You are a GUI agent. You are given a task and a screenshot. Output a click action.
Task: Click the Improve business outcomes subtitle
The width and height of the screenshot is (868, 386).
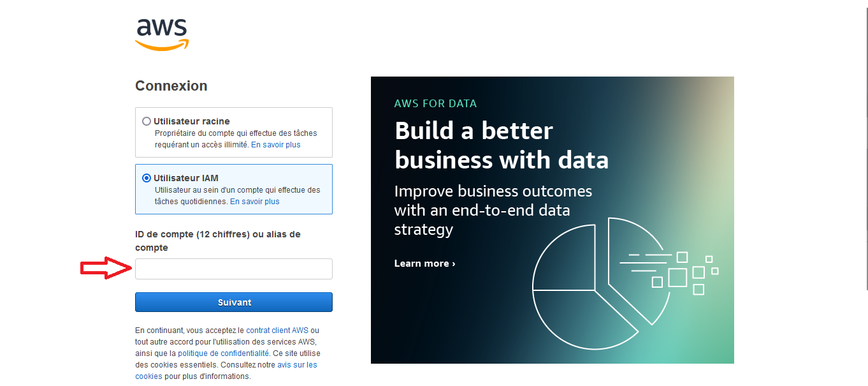click(x=493, y=210)
